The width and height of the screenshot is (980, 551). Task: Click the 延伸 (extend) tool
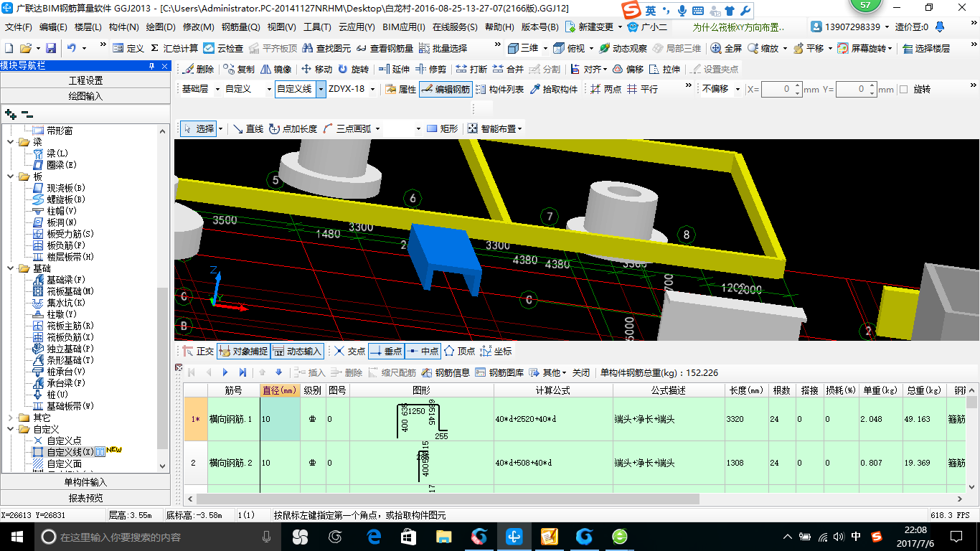(394, 70)
